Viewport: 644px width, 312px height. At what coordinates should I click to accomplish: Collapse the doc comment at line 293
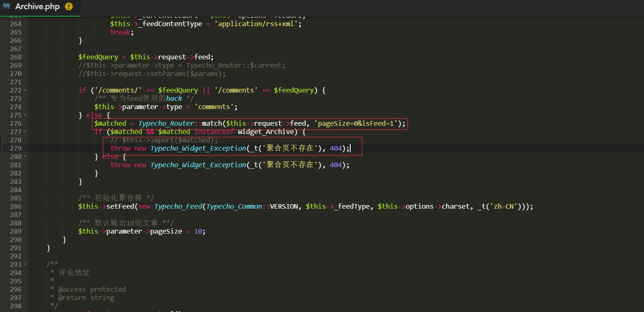[25, 265]
